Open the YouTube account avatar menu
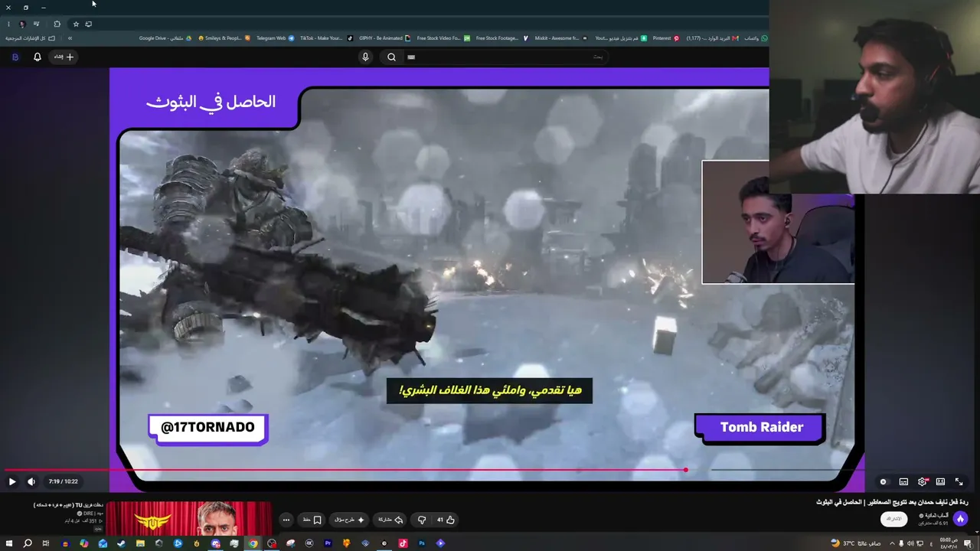The width and height of the screenshot is (980, 551). point(15,57)
